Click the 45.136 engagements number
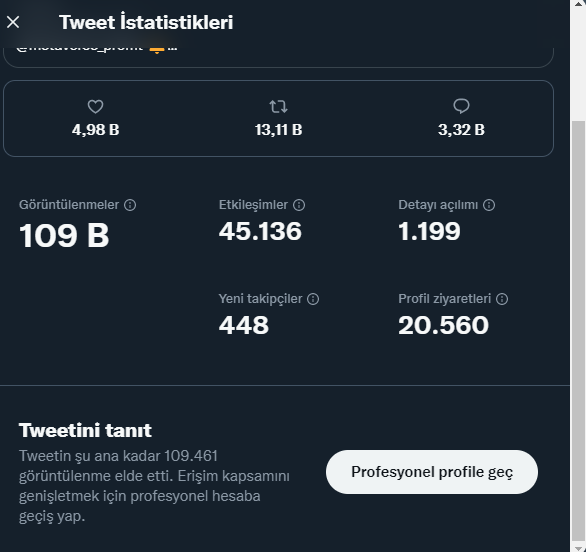 click(x=260, y=231)
